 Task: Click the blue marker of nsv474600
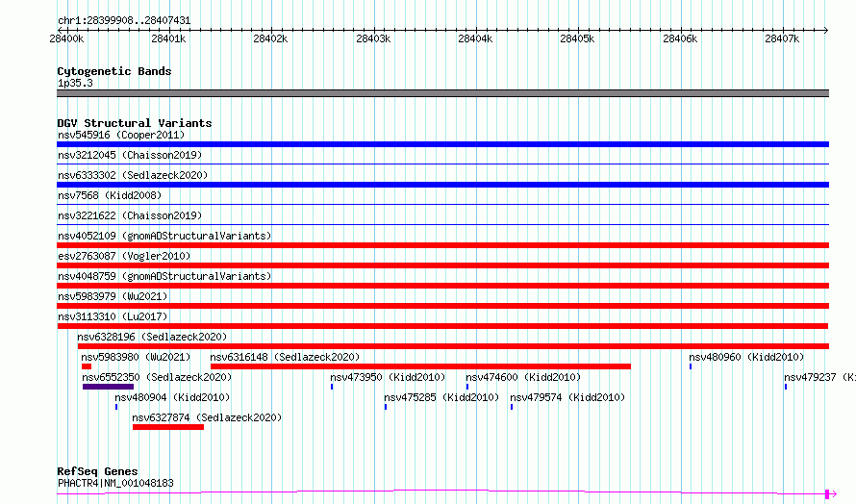467,387
